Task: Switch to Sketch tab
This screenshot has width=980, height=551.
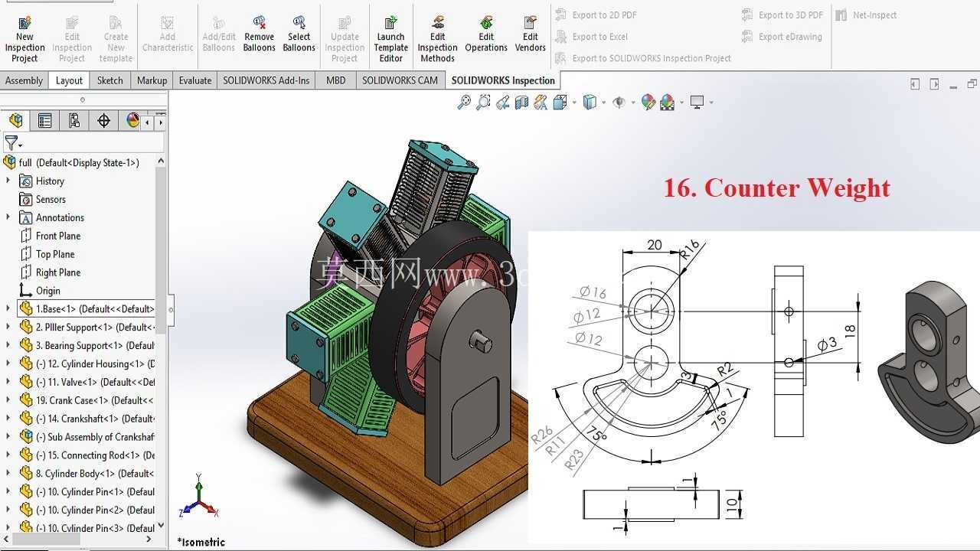Action: [x=109, y=80]
